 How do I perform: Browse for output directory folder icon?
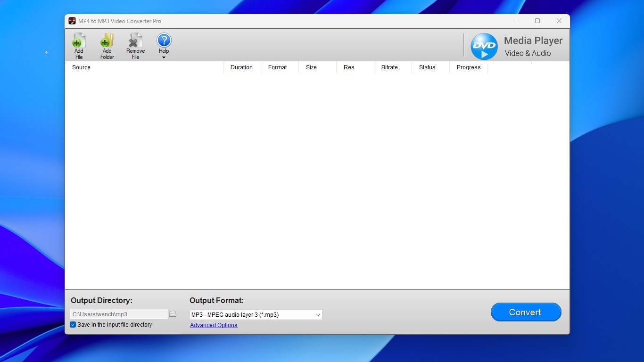pos(173,314)
